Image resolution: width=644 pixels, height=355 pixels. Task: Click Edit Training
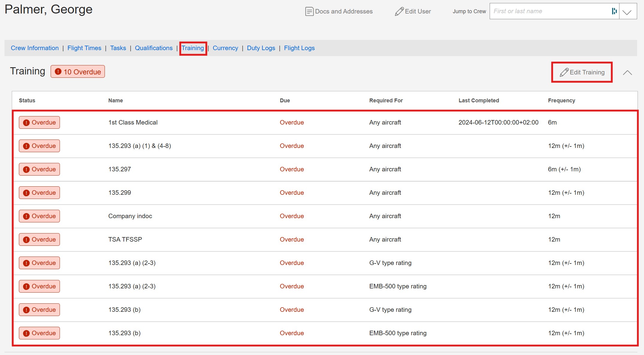[582, 72]
